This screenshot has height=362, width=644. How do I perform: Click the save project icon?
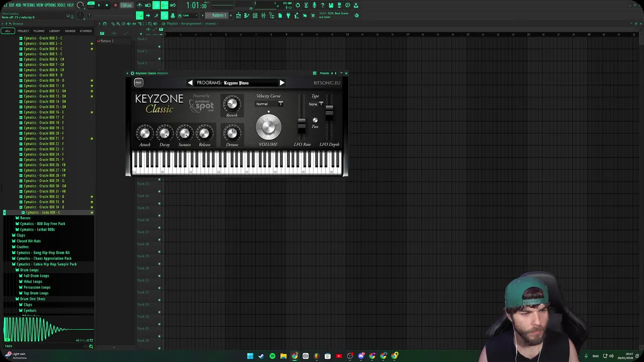pos(331,5)
